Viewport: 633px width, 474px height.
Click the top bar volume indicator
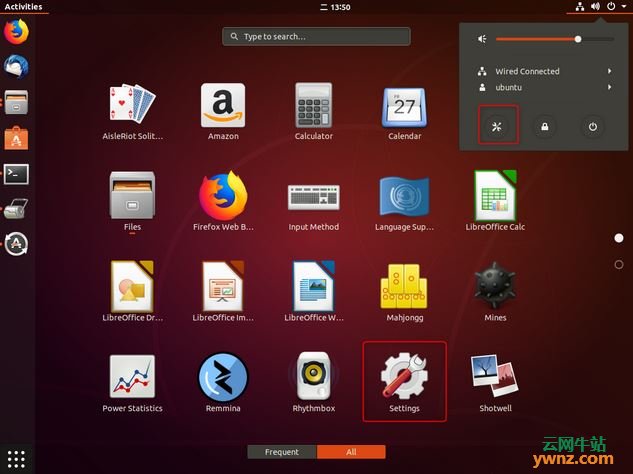click(595, 6)
